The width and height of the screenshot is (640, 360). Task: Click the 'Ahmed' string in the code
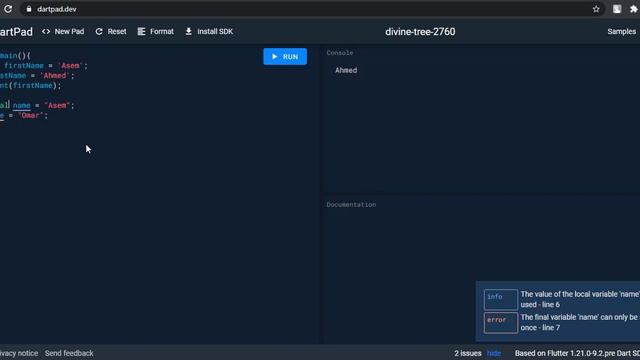coord(55,76)
